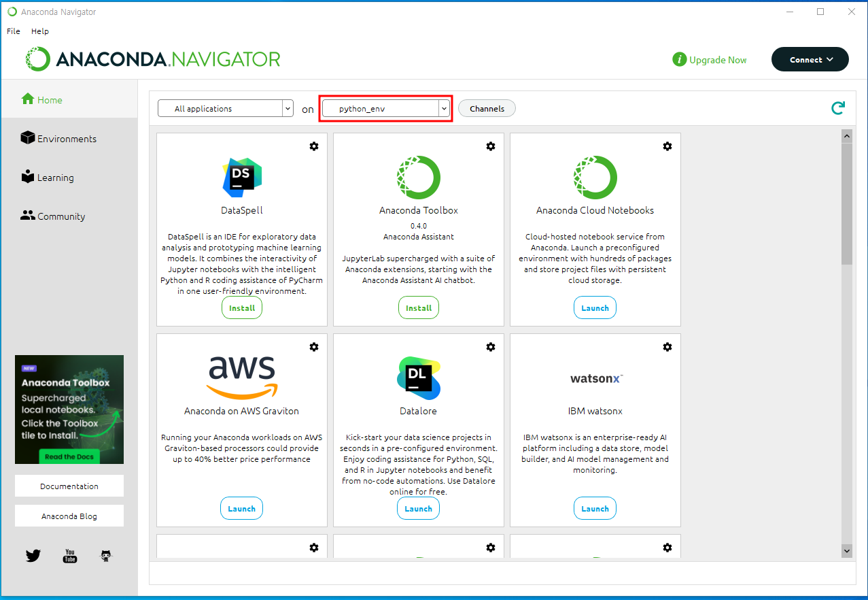Launch IBM watsonx
Viewport: 868px width, 600px height.
pos(595,508)
